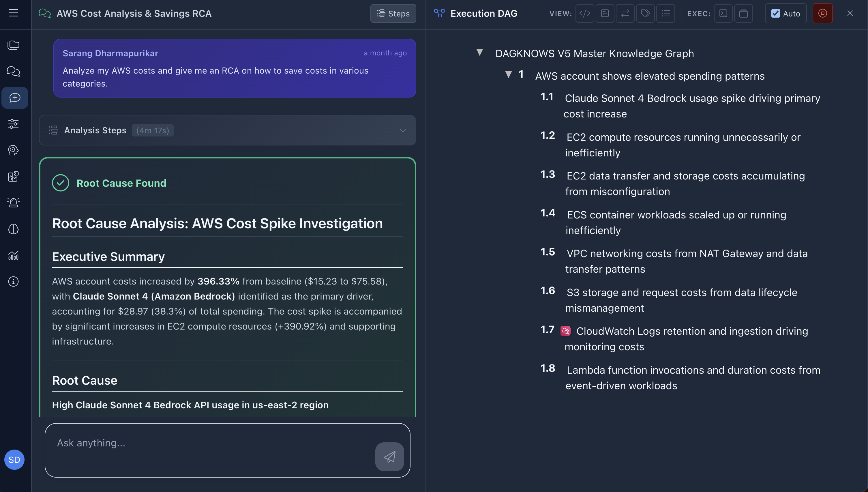Switch to list view in Execution DAG toolbar
This screenshot has height=492, width=868.
[x=666, y=14]
